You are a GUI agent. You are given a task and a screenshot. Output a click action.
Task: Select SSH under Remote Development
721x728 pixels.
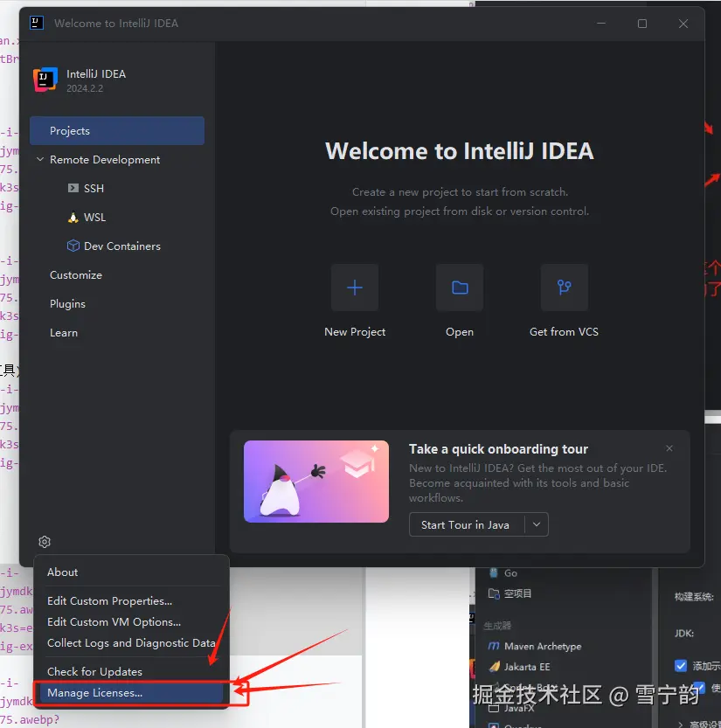pos(94,189)
